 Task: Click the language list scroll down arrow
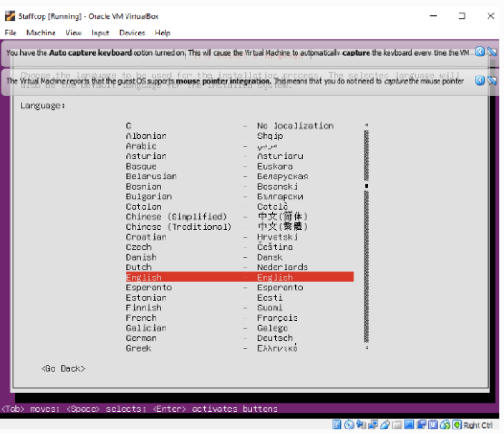(x=367, y=348)
